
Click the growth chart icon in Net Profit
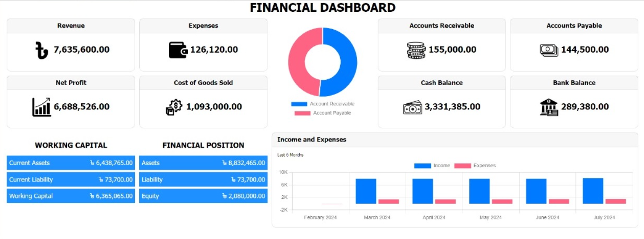pyautogui.click(x=41, y=107)
